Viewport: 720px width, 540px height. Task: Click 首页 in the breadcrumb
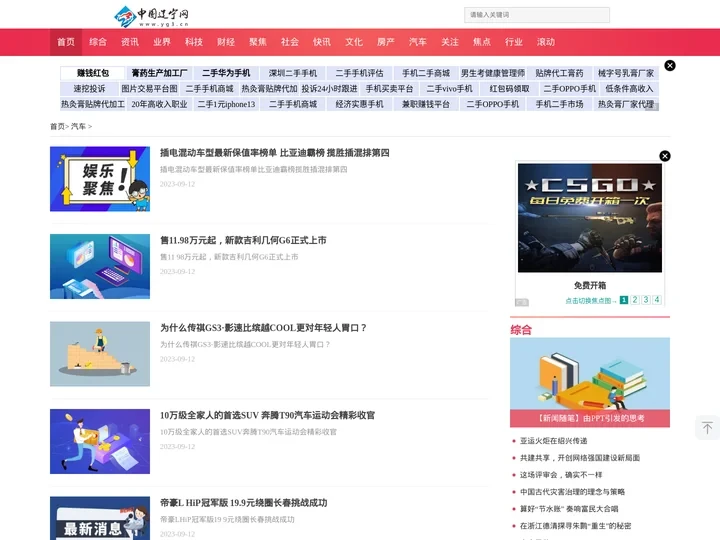57,126
